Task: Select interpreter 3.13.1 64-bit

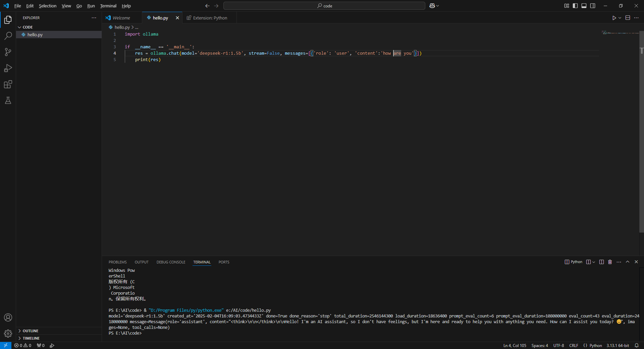Action: (x=618, y=345)
